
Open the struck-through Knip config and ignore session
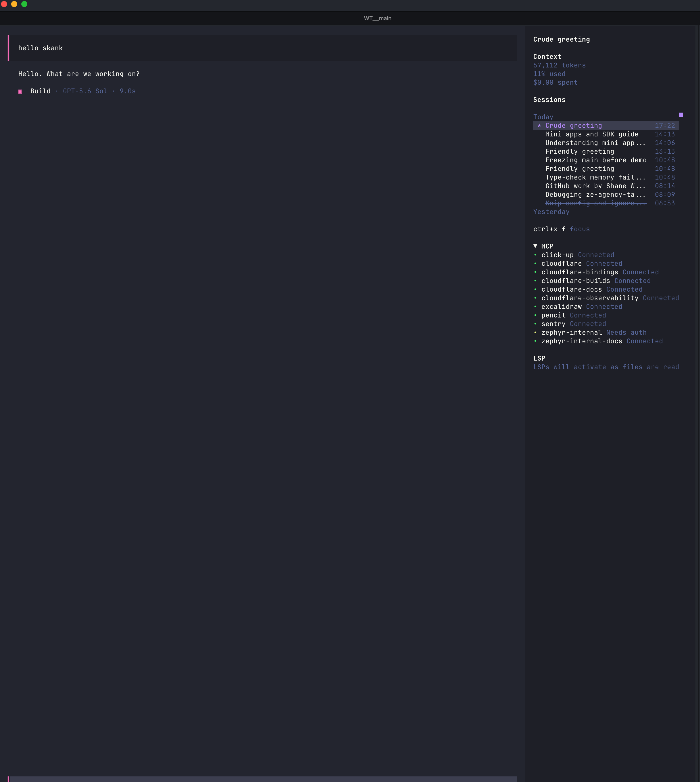[x=606, y=203]
